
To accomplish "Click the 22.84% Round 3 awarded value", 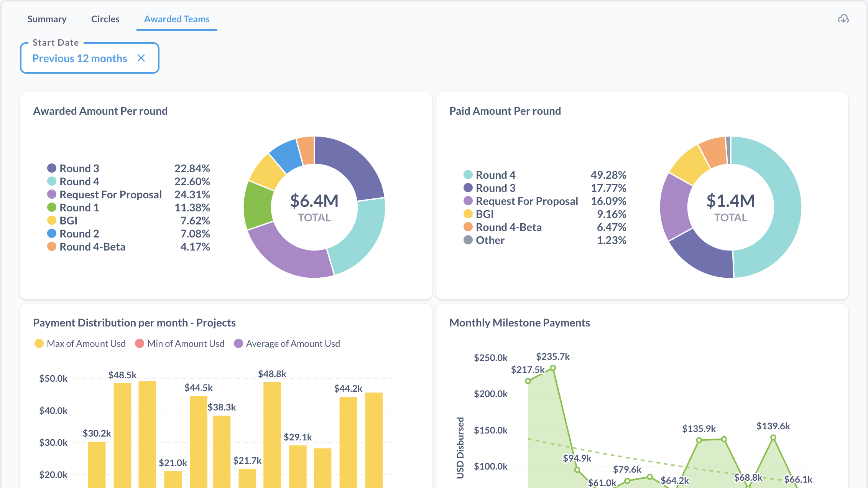I will [x=192, y=168].
